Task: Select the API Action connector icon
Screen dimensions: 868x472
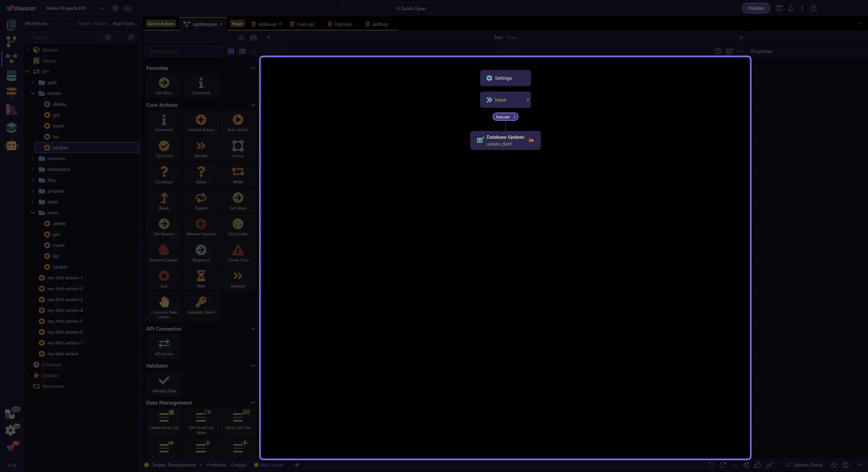Action: coord(164,344)
